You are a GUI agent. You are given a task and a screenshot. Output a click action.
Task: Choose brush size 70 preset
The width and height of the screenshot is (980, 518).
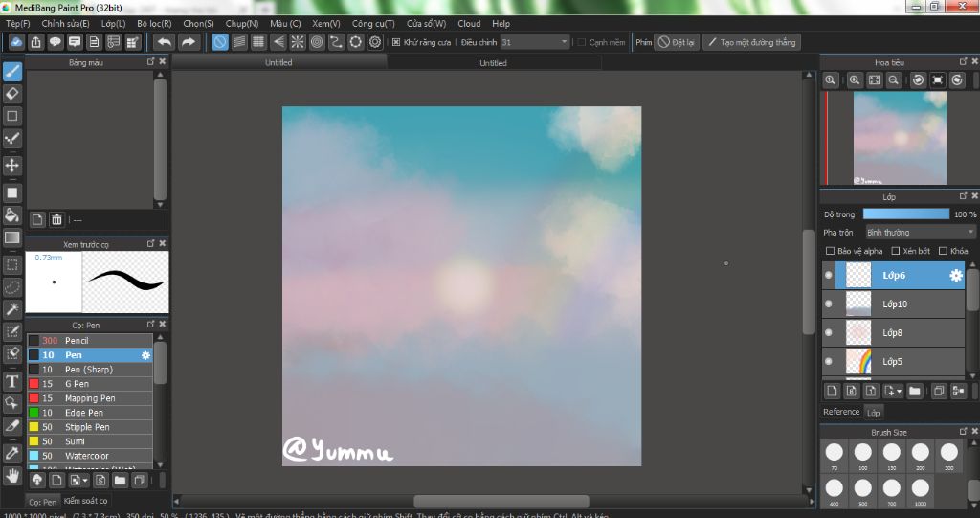835,455
